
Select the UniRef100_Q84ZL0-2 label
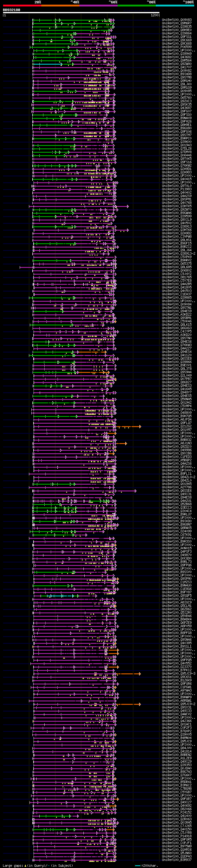(x=179, y=478)
